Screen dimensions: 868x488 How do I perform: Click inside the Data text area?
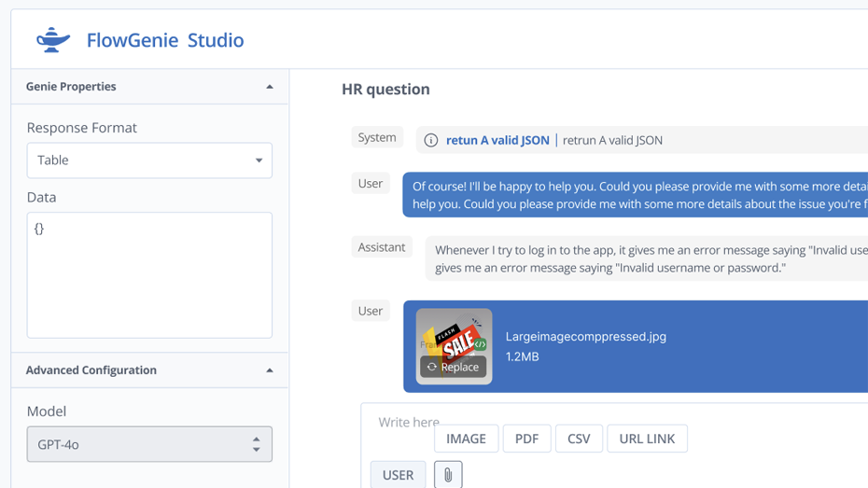(149, 275)
